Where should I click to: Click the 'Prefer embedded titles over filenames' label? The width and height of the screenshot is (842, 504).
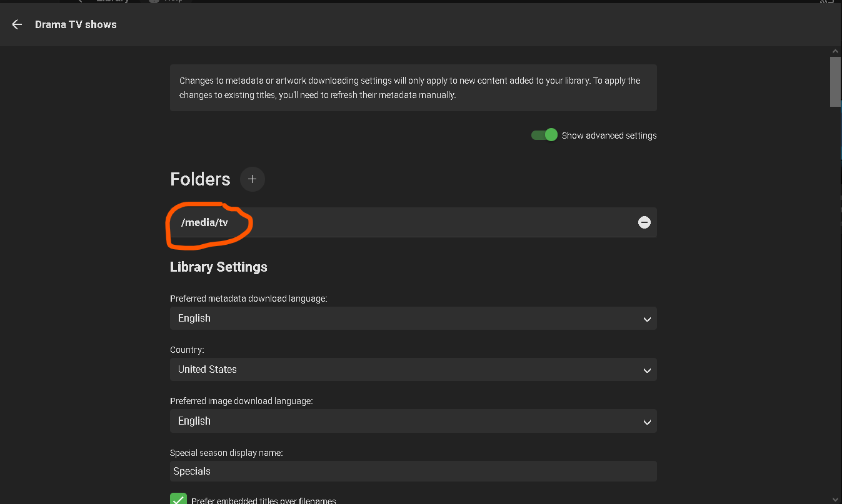[x=263, y=500]
